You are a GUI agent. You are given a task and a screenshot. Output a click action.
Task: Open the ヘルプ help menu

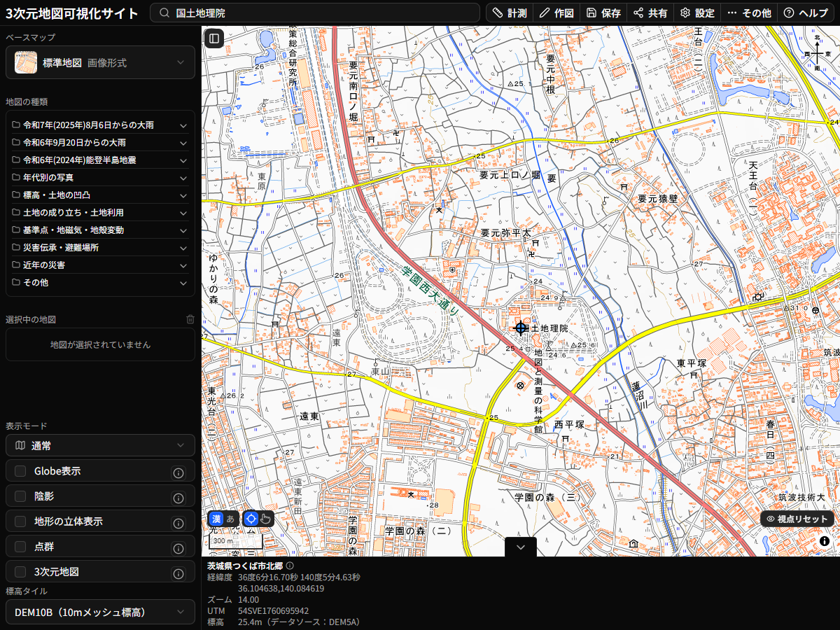[x=806, y=13]
